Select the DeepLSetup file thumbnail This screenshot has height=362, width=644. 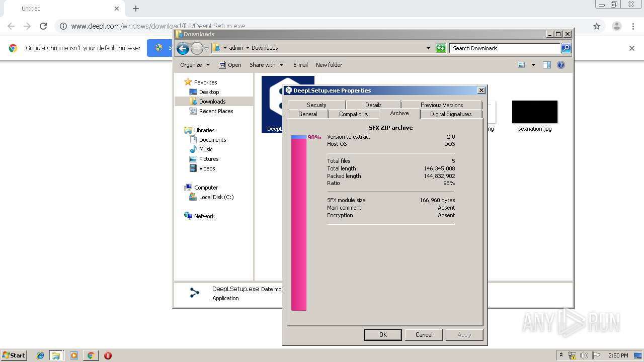click(x=272, y=104)
